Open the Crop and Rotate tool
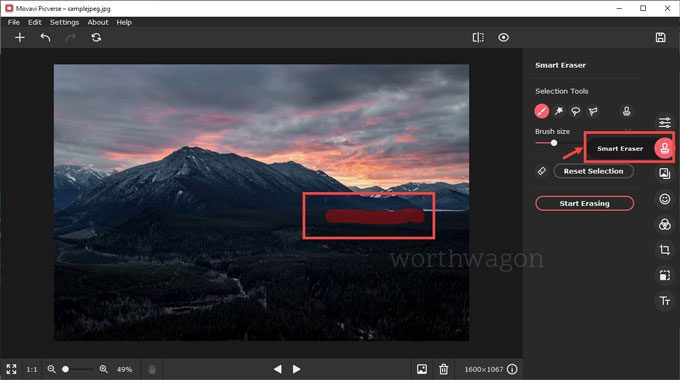This screenshot has width=680, height=380. (665, 250)
